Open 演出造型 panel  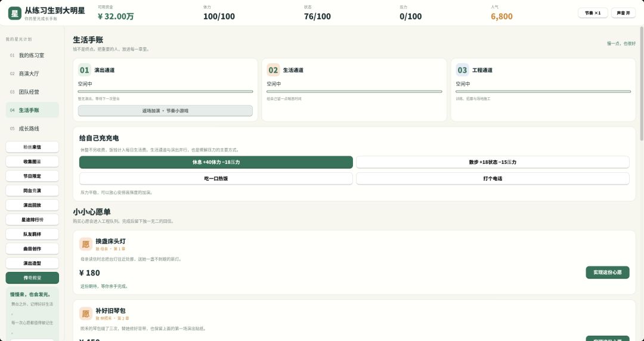tap(32, 263)
